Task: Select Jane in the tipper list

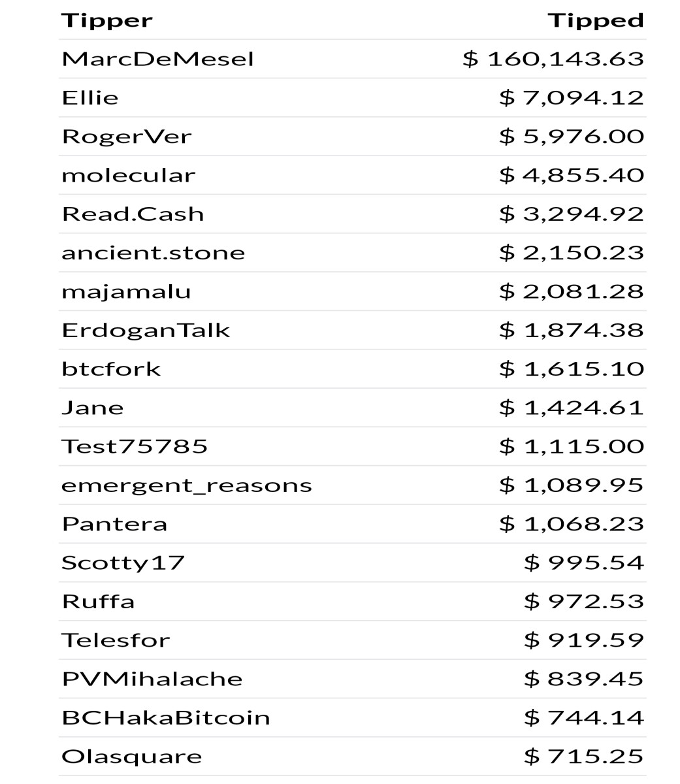Action: click(x=93, y=408)
